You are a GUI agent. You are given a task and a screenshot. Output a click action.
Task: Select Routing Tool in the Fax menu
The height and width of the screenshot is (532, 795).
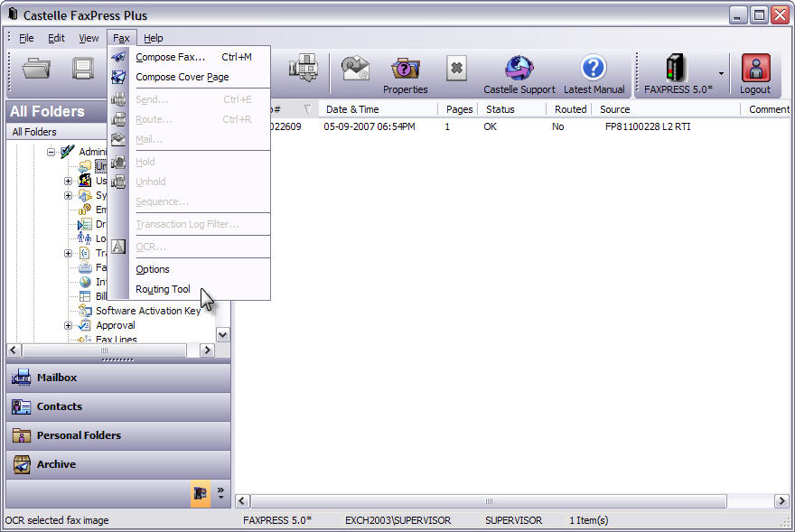tap(189, 289)
